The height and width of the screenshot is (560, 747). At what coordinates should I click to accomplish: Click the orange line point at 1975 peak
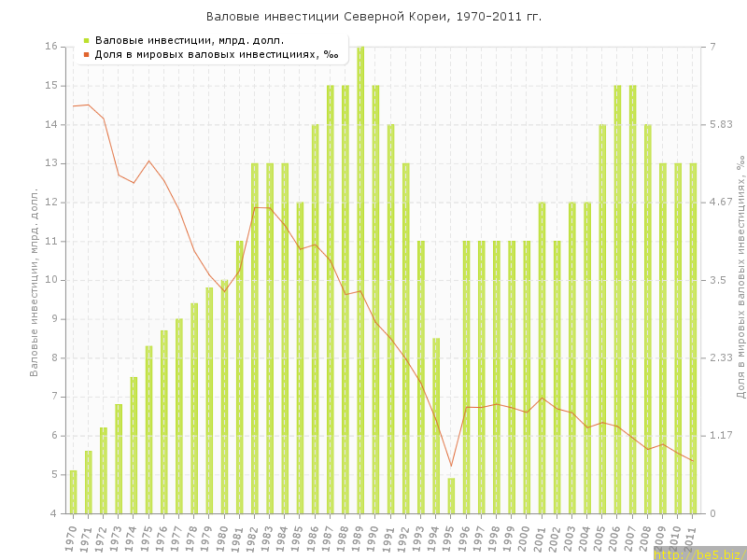coord(148,161)
